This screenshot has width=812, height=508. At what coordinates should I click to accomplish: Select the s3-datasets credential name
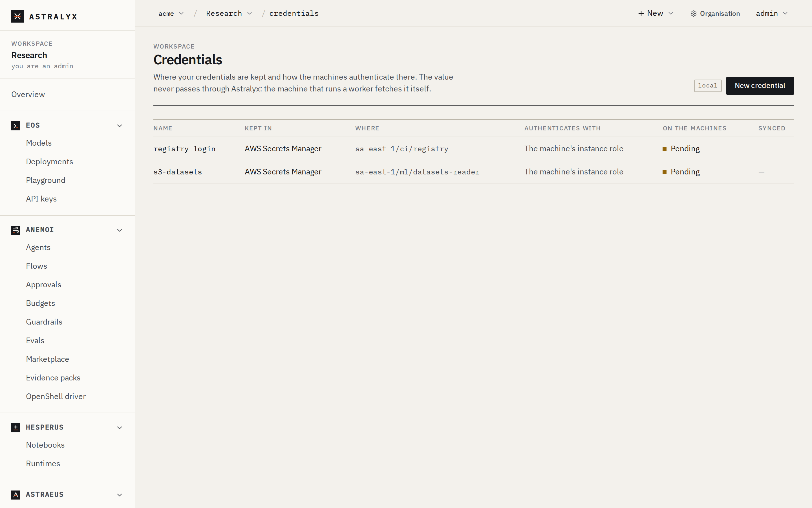point(178,172)
